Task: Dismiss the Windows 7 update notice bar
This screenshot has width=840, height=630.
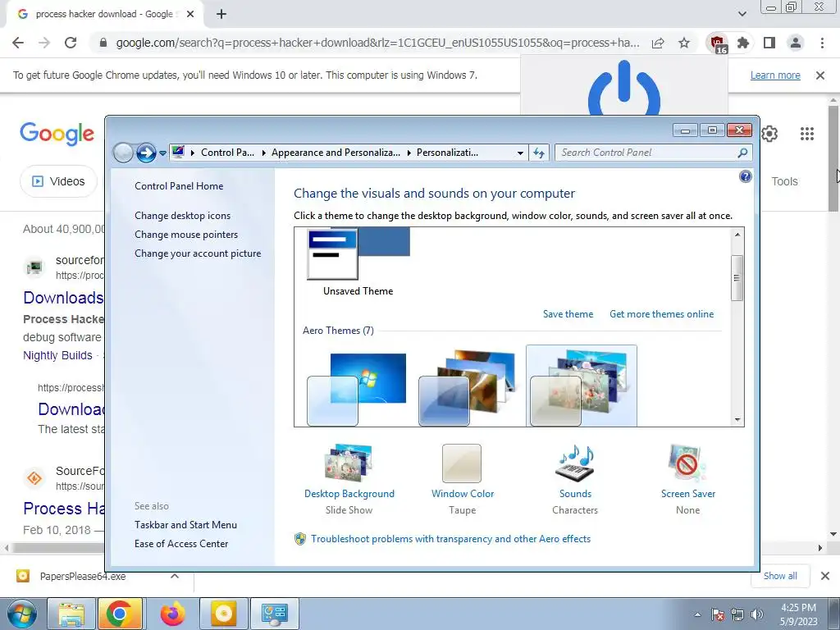Action: tap(820, 75)
